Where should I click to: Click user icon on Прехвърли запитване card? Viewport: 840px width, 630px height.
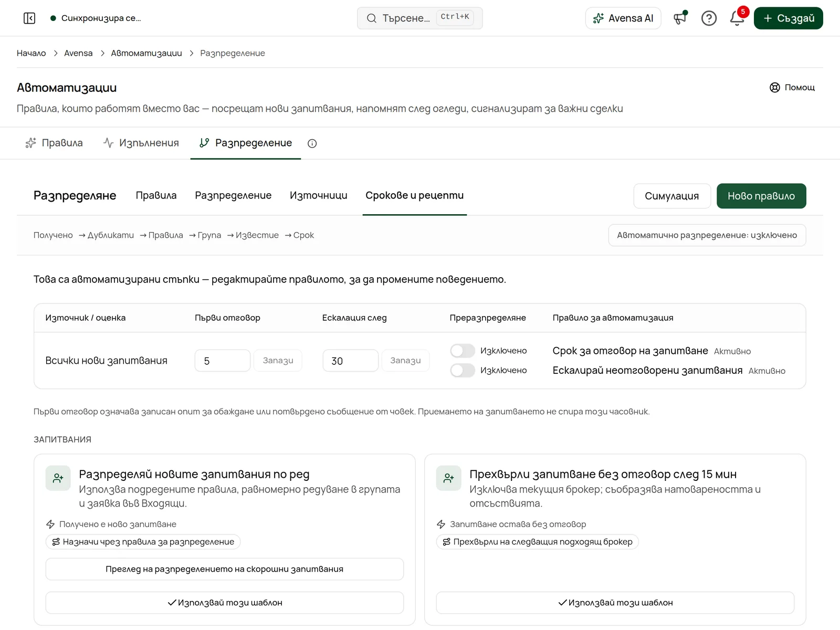[x=449, y=478]
